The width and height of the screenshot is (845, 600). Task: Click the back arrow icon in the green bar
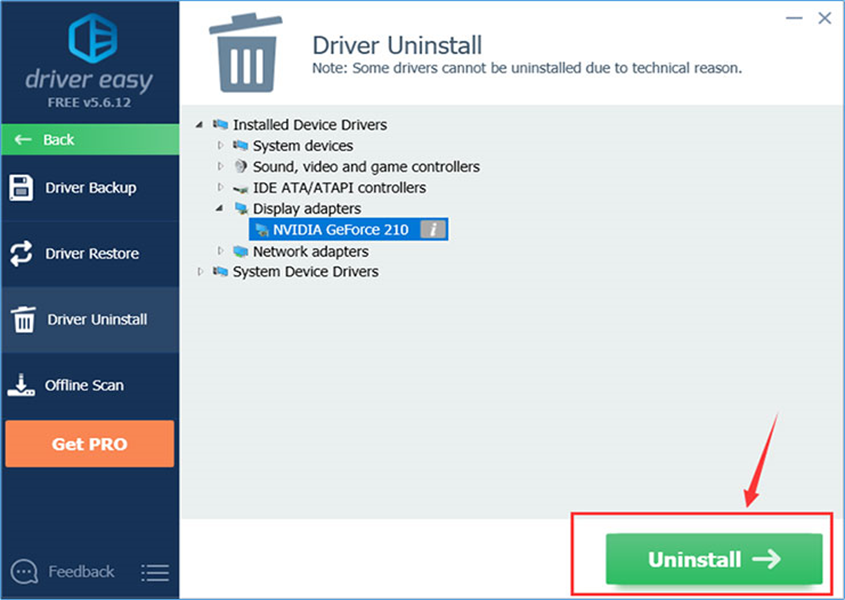click(23, 140)
